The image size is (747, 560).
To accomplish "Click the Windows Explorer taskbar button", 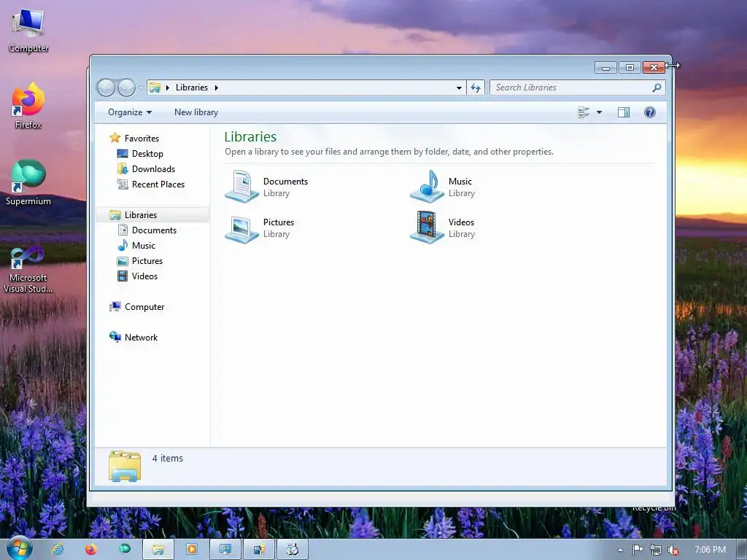I will pos(158,550).
